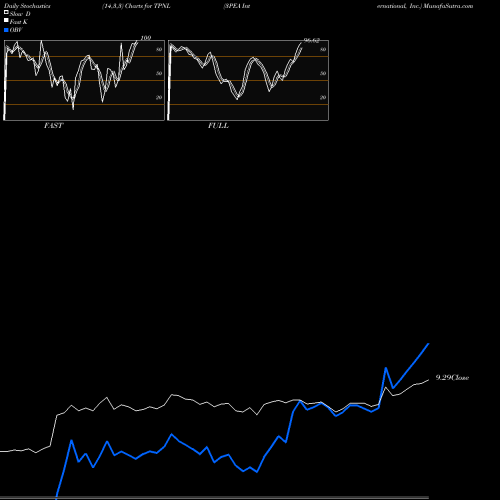Click the 80 axis label in FAST chart
500x500 pixels.
pyautogui.click(x=159, y=49)
